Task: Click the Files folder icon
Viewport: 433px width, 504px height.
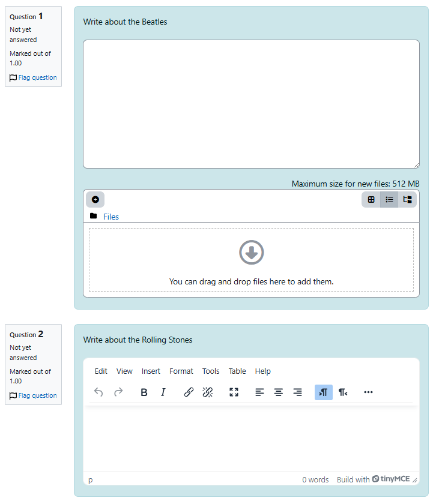Action: [93, 216]
